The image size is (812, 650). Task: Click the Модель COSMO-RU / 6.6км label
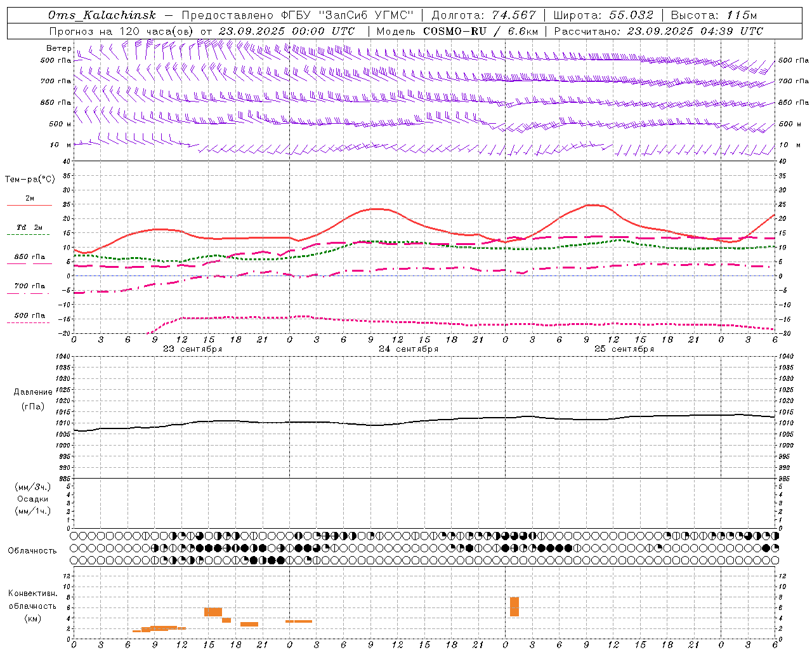457,31
